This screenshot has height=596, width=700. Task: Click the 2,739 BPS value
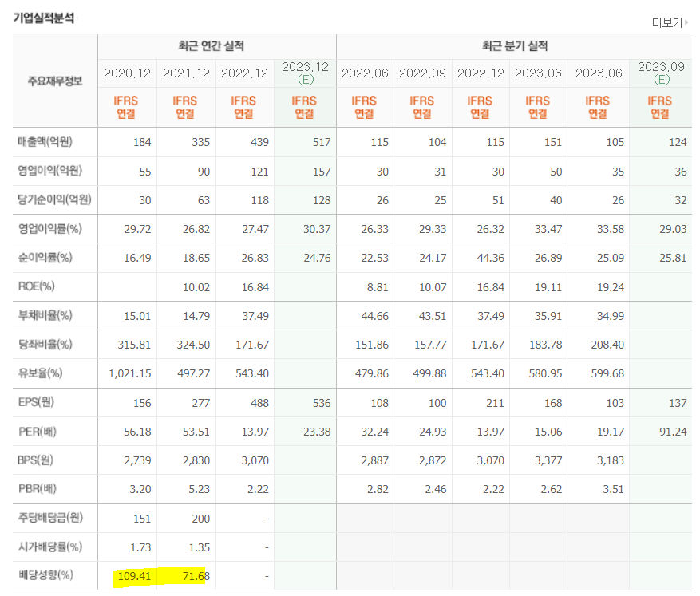(137, 460)
